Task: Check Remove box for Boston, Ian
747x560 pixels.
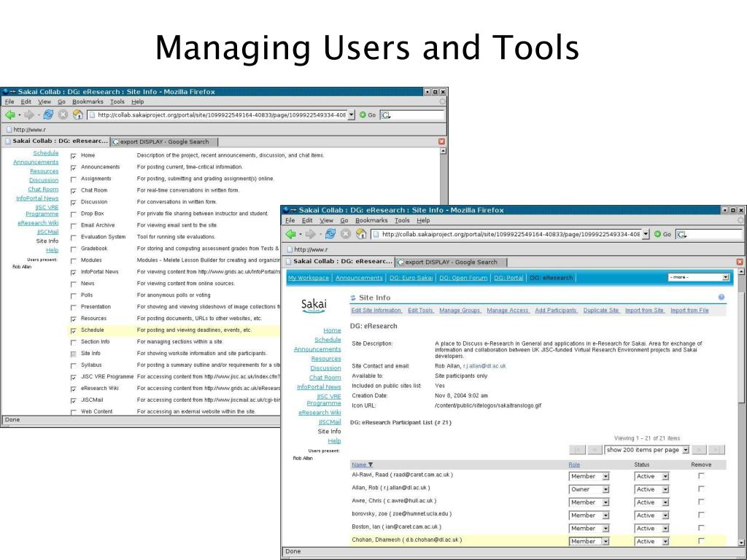Action: click(x=701, y=527)
